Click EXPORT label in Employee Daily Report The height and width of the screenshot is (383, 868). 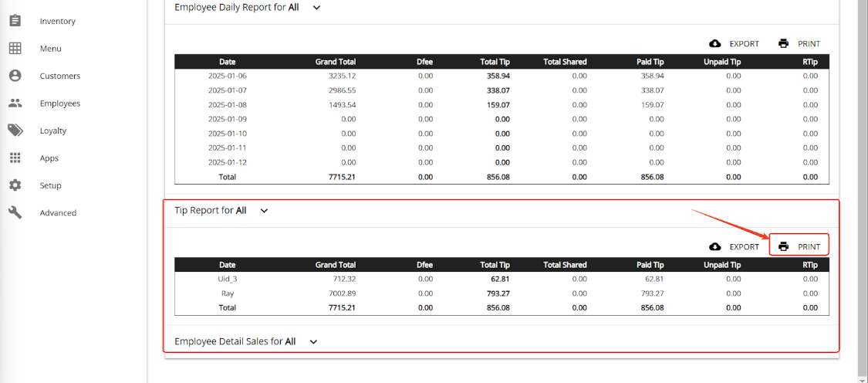point(744,44)
